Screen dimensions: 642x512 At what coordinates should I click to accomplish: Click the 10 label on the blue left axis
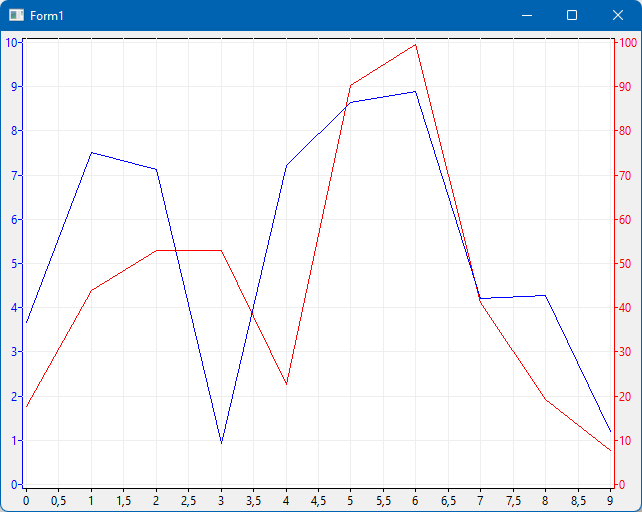click(11, 43)
